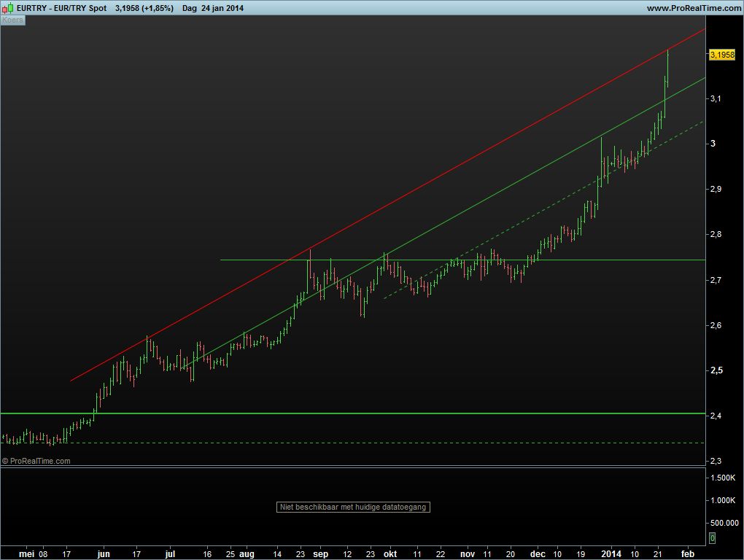This screenshot has width=744, height=560.
Task: Click the 24 jan 2014 date in header
Action: 222,8
